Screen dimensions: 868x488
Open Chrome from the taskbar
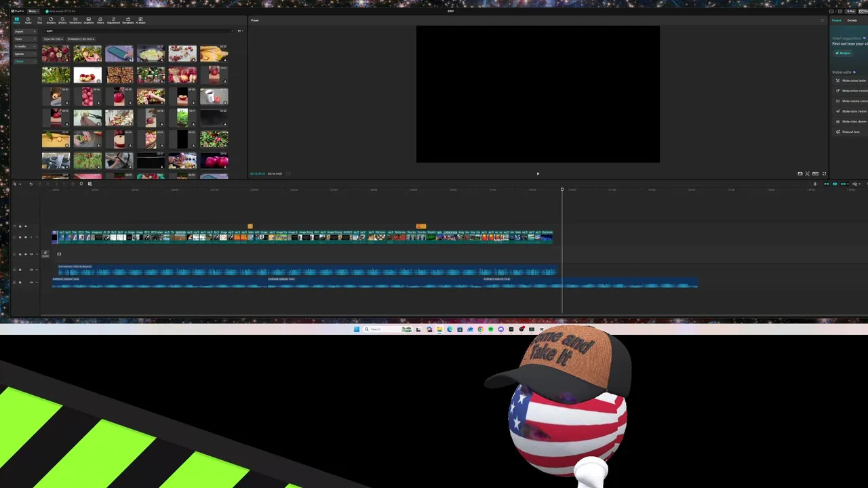click(x=480, y=329)
